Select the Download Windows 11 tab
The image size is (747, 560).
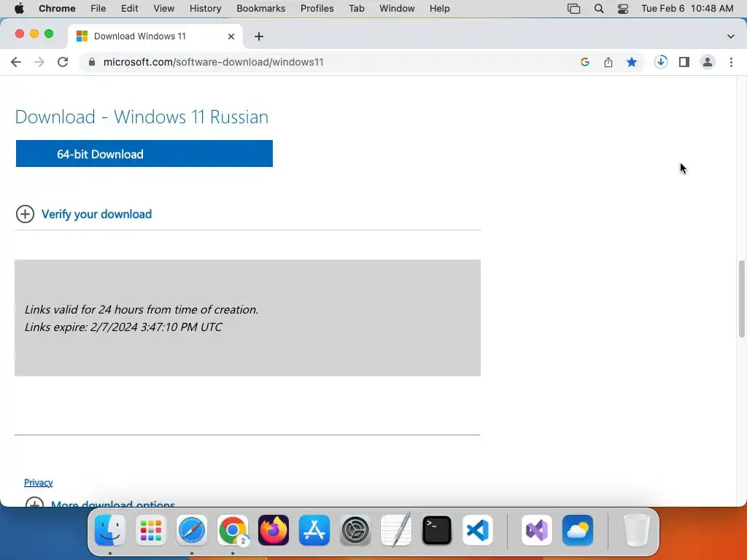(155, 36)
